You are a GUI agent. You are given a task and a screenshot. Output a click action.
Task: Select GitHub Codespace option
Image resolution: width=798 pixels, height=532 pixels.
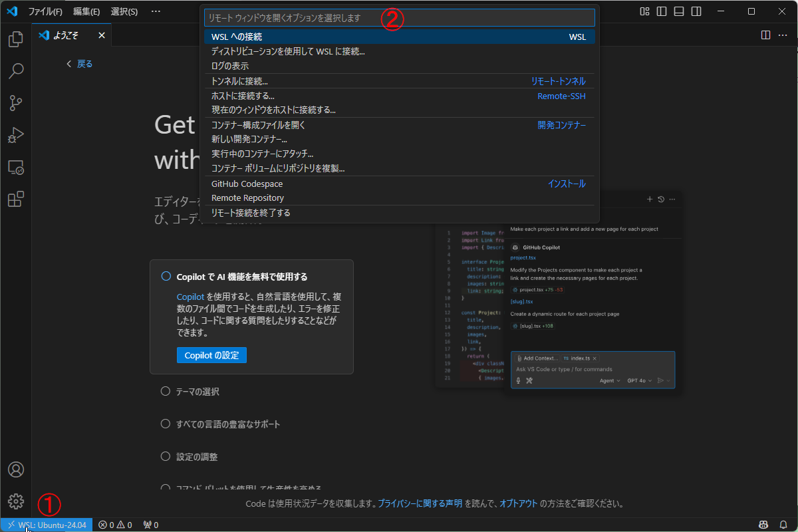400,184
